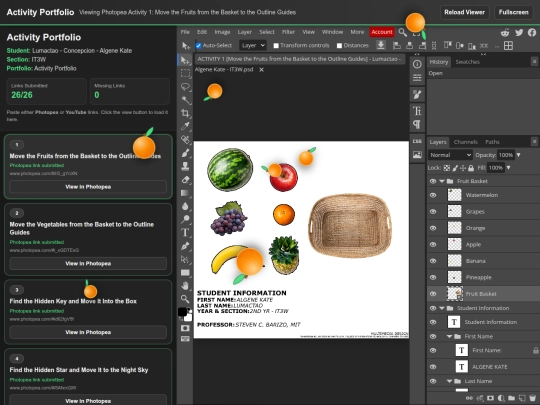Select the Eyedropper tool
Image resolution: width=540 pixels, height=405 pixels.
click(185, 126)
